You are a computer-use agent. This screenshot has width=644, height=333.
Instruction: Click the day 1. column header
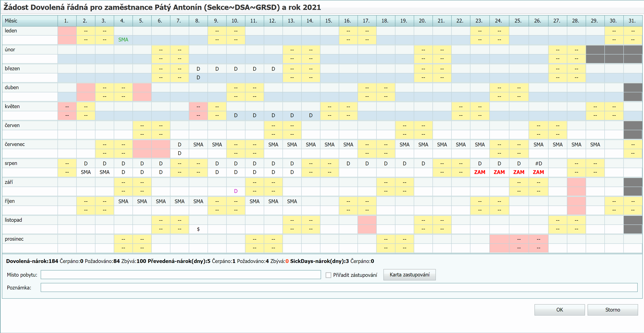67,21
